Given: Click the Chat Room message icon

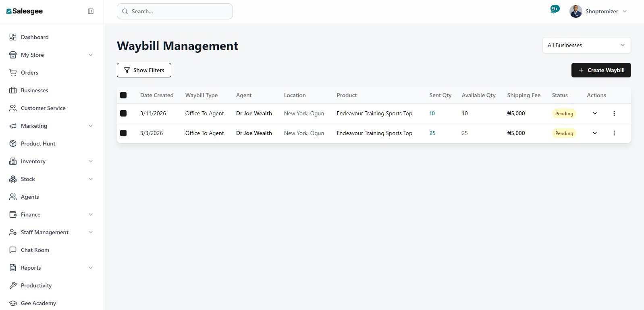Looking at the screenshot, I should pyautogui.click(x=13, y=250).
